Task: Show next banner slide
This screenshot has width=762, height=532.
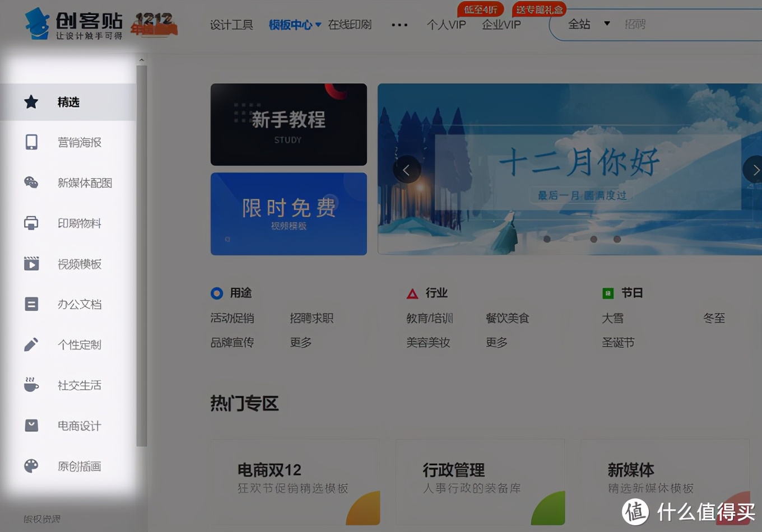Action: pyautogui.click(x=754, y=170)
